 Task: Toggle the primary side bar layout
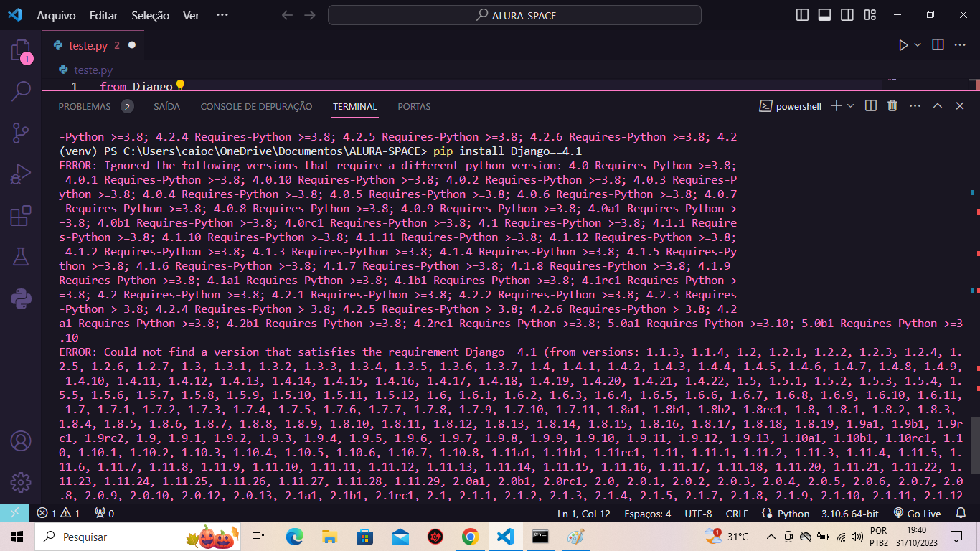(x=803, y=15)
